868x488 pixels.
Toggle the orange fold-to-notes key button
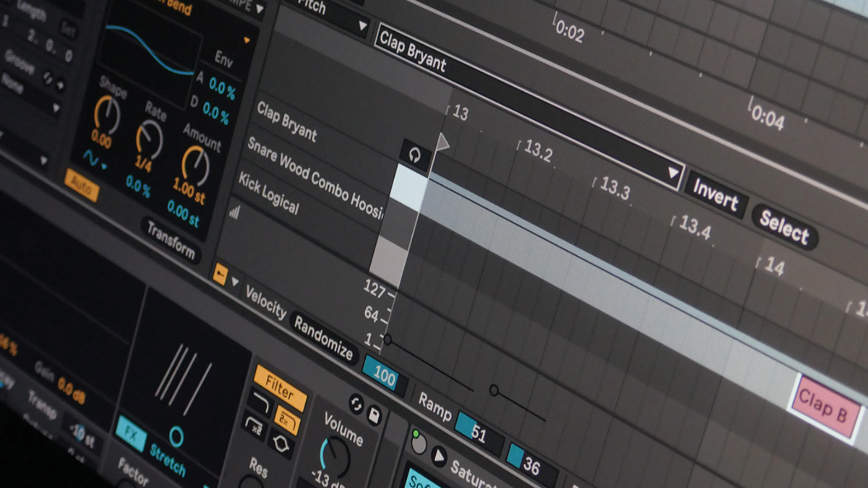point(220,274)
